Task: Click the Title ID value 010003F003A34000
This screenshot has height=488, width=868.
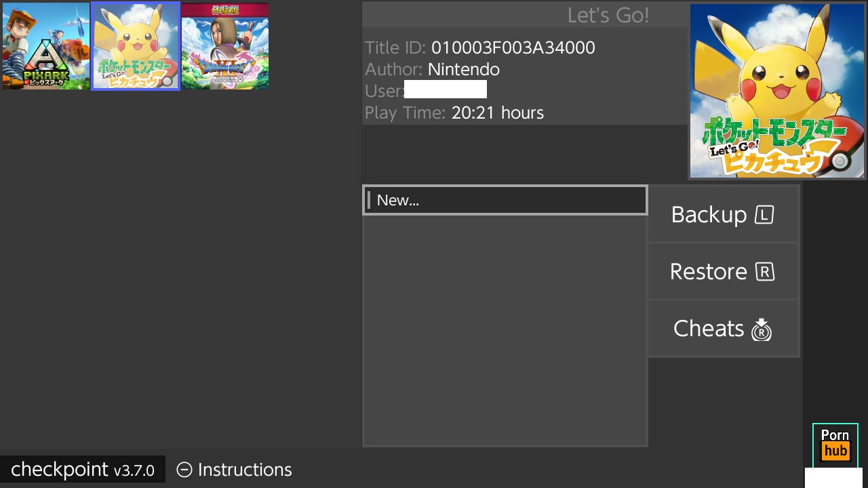Action: tap(513, 47)
